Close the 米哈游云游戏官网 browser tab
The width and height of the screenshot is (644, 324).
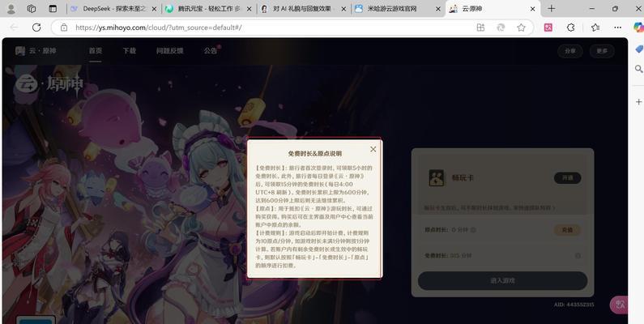438,9
